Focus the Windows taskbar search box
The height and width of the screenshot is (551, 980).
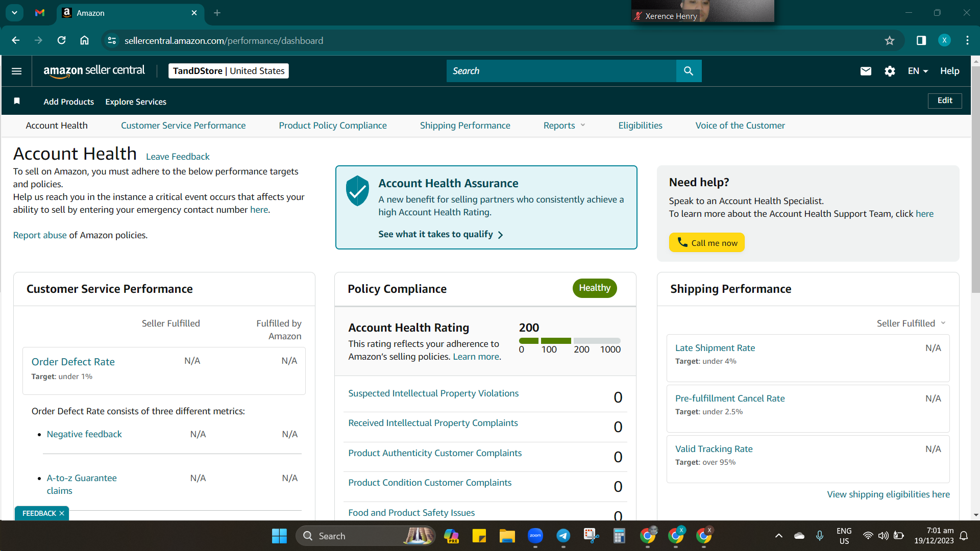click(365, 536)
